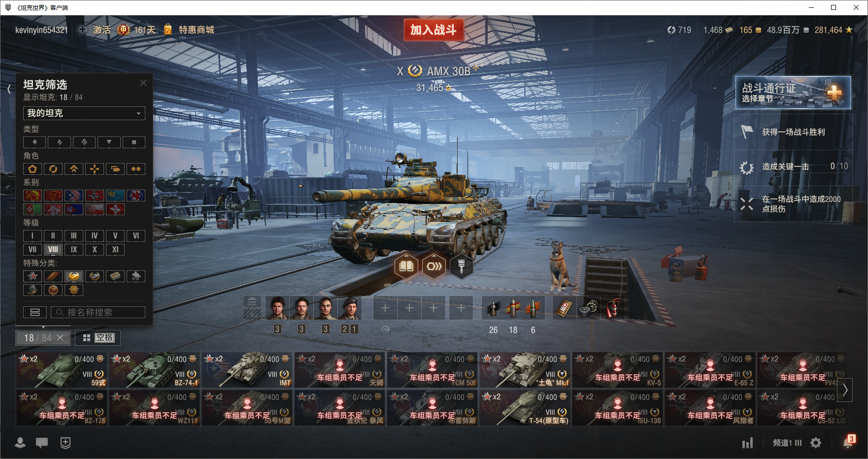The width and height of the screenshot is (868, 459).
Task: Collapse left panel with chevron arrow
Action: point(9,89)
